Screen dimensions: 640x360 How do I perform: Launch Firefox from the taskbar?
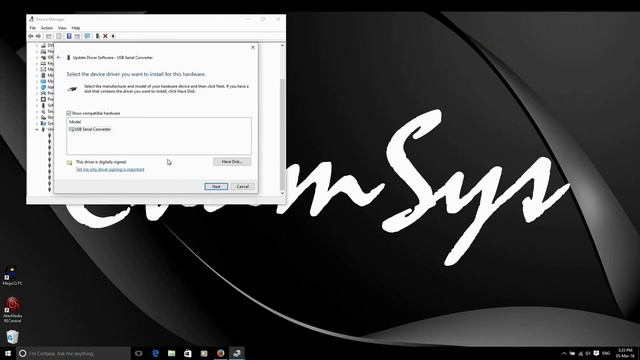tap(220, 353)
